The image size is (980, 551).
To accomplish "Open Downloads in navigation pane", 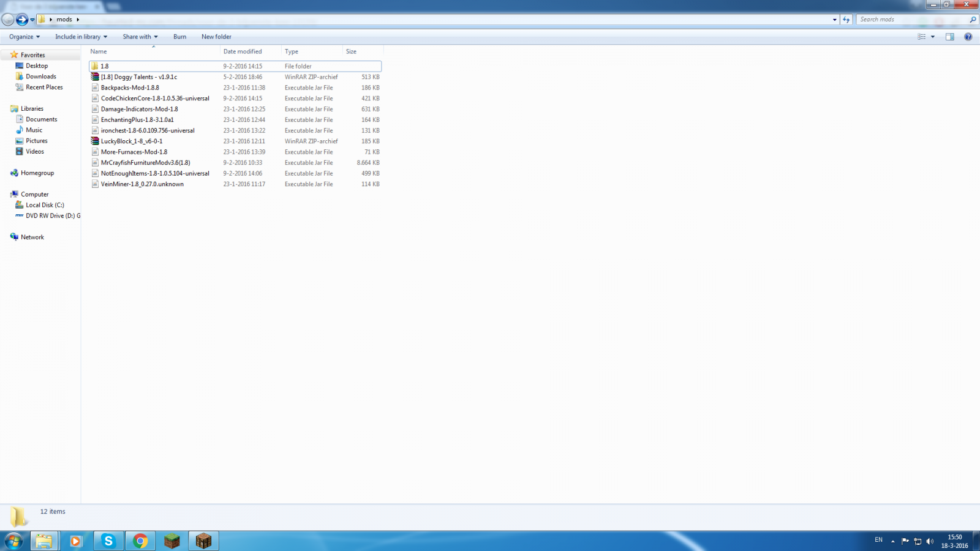I will click(41, 77).
